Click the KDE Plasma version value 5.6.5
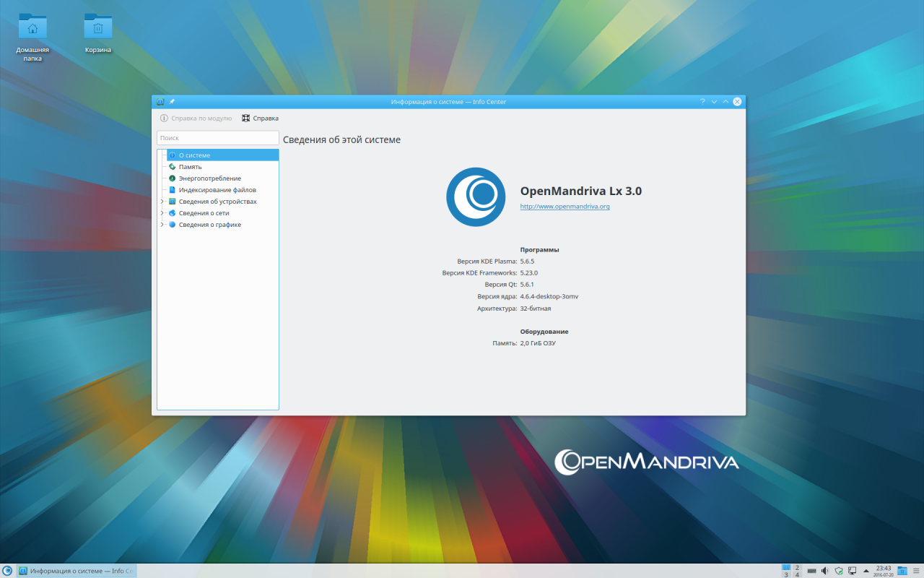 (x=528, y=262)
